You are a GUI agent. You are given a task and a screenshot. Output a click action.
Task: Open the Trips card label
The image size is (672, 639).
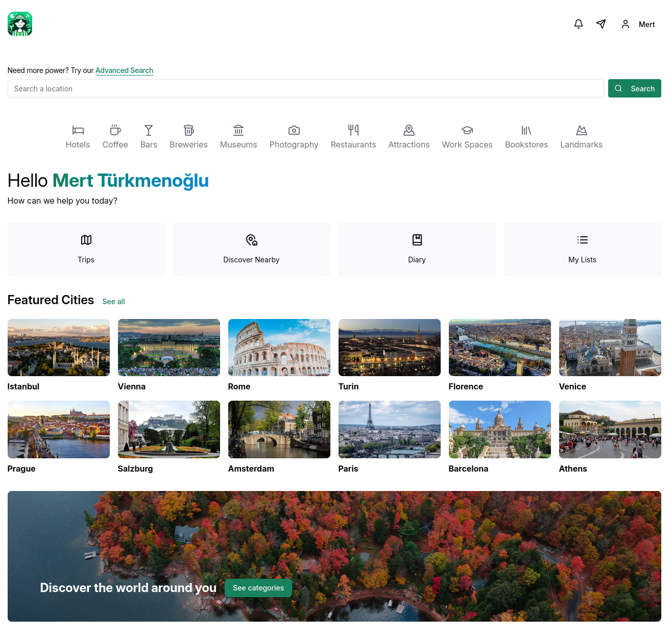point(86,260)
